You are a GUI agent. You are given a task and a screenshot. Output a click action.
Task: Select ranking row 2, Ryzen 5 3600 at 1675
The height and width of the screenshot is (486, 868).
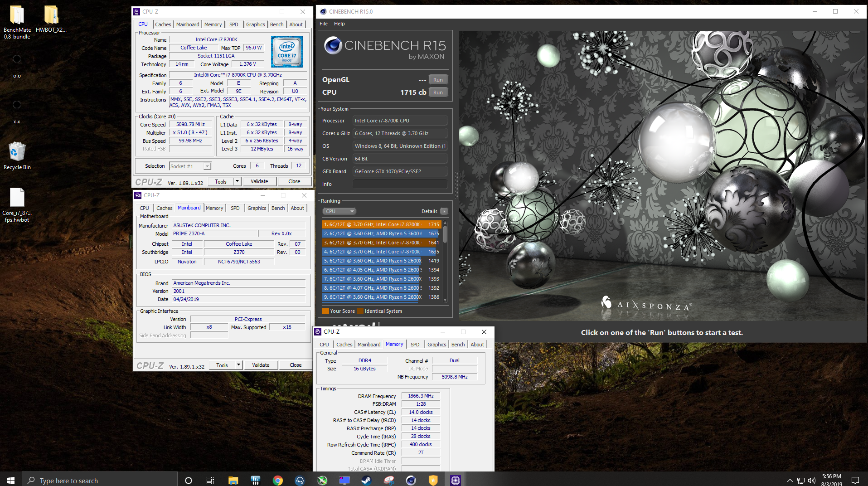coord(382,233)
